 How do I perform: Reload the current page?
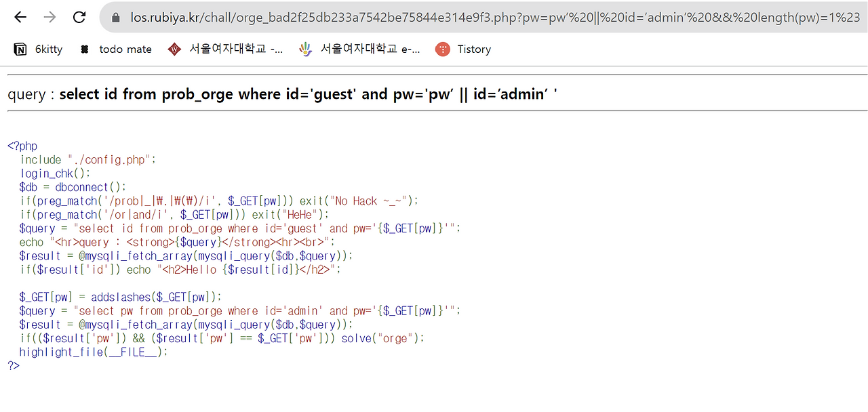(x=79, y=17)
